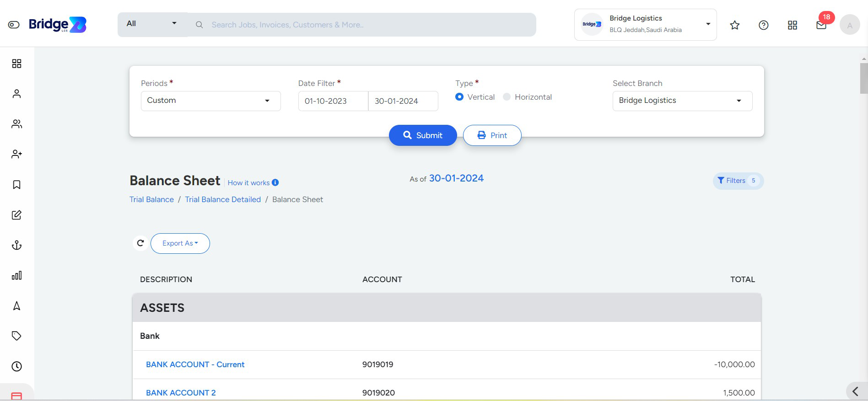Open the Select Branch dropdown
The width and height of the screenshot is (868, 401).
[x=682, y=101]
